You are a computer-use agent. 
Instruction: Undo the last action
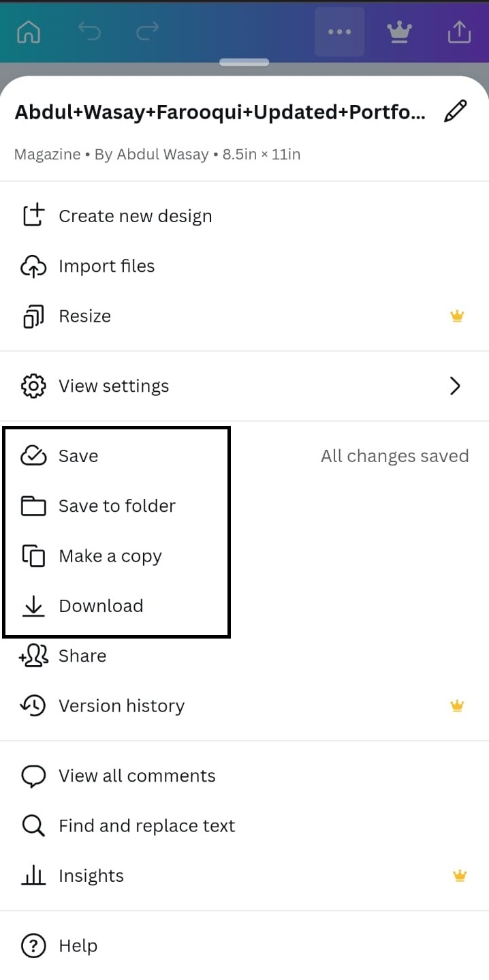tap(89, 31)
